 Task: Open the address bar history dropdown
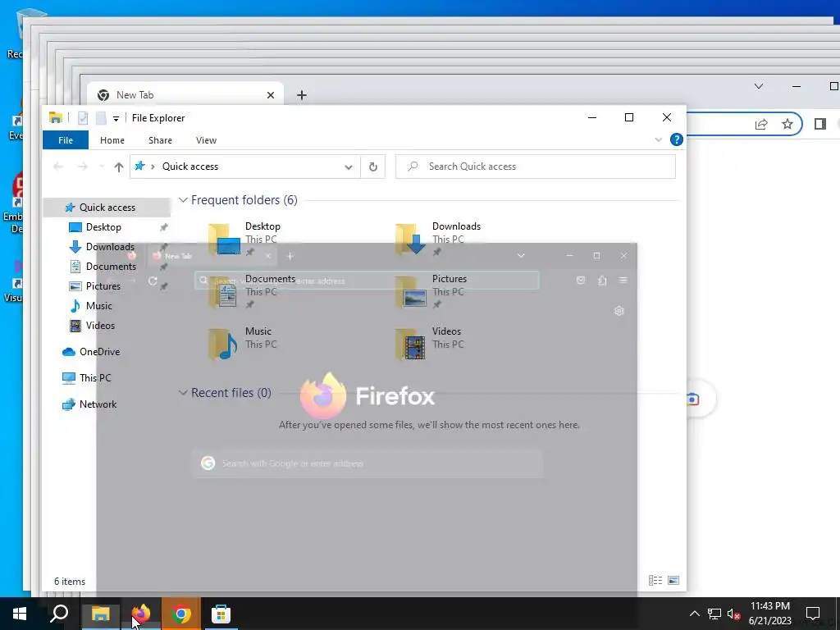[x=348, y=167]
